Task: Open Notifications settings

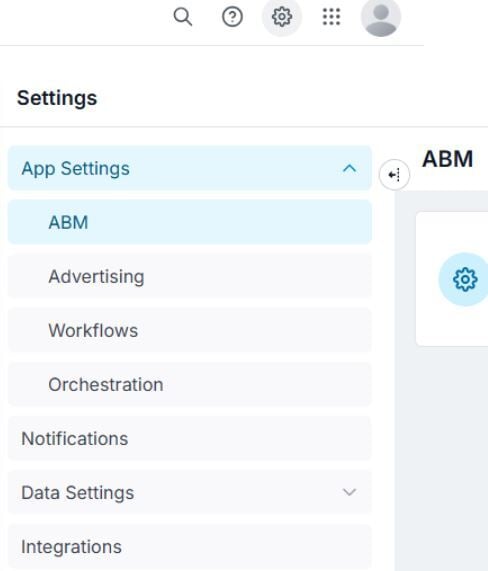Action: 190,438
